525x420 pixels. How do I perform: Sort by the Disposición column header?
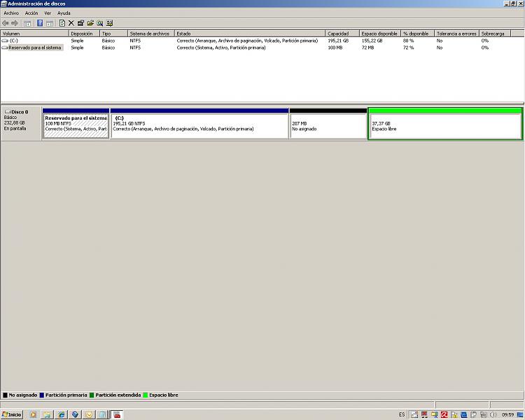(x=84, y=34)
